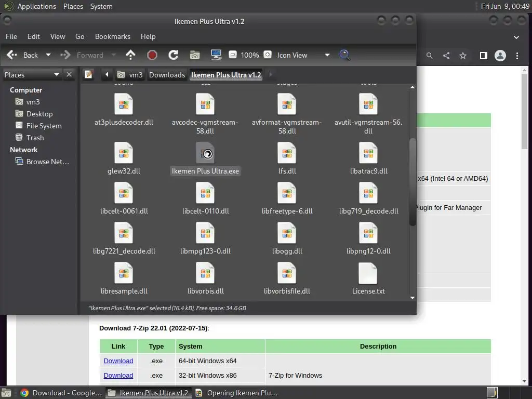Screen dimensions: 532x399
Task: Select the libpng12-0.dll file icon
Action: click(x=368, y=233)
